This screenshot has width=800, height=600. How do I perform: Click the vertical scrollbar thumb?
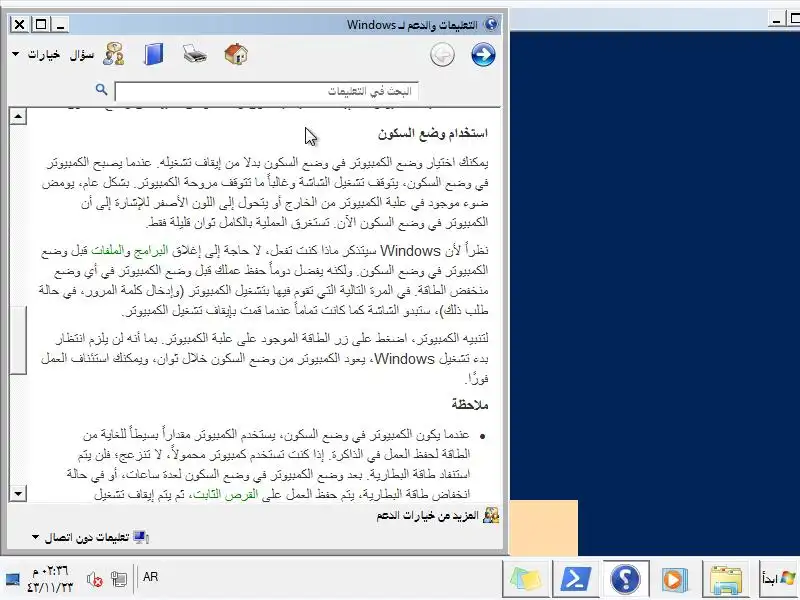click(x=18, y=340)
